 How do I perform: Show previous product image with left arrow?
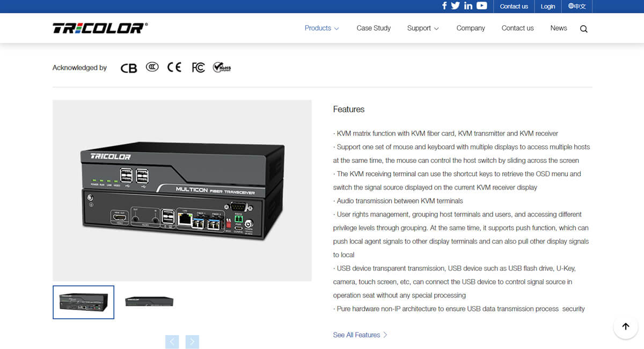tap(172, 342)
